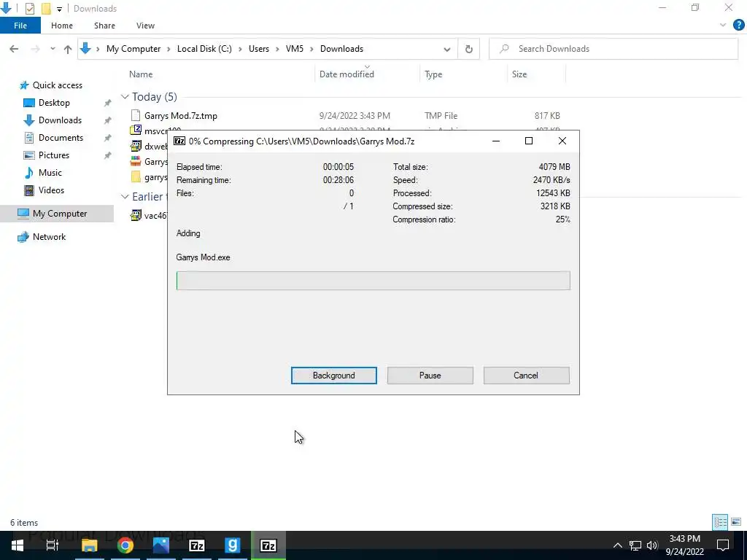The width and height of the screenshot is (747, 560).
Task: Go up one folder level
Action: coord(68,49)
